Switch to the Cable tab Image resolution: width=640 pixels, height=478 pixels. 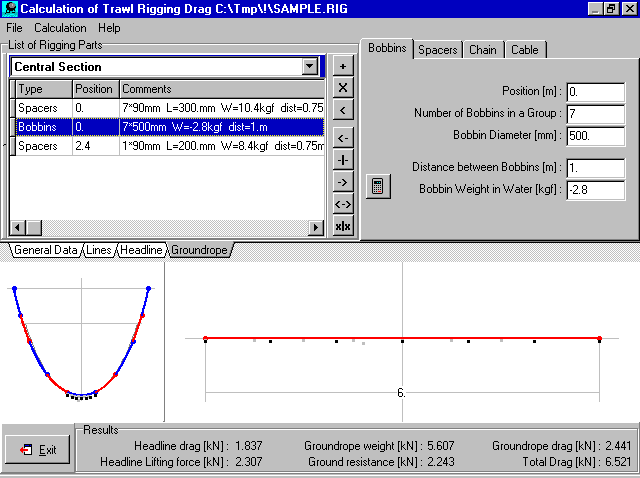click(525, 50)
